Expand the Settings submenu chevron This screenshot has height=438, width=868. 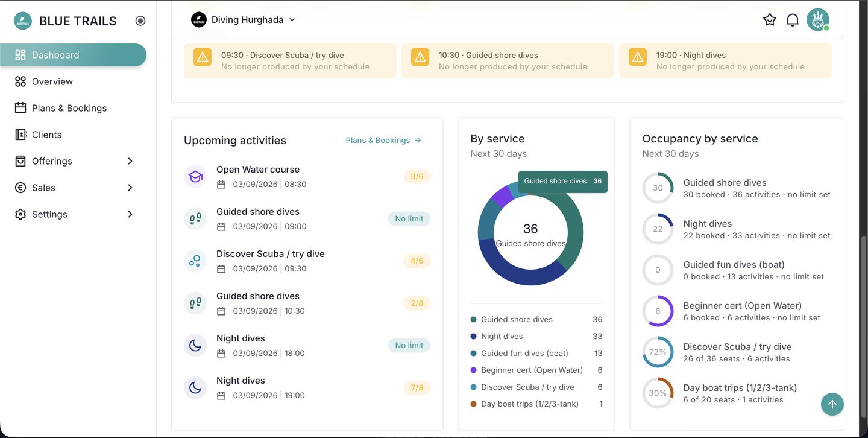[130, 214]
